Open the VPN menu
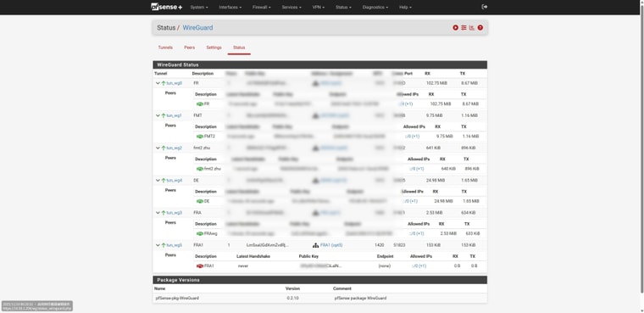The height and width of the screenshot is (313, 644). click(318, 8)
